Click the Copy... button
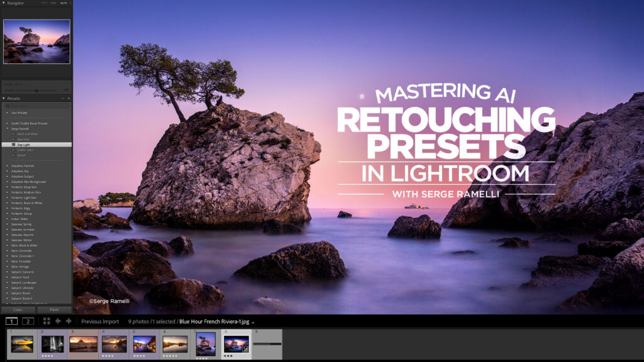The height and width of the screenshot is (362, 644). pos(18,310)
